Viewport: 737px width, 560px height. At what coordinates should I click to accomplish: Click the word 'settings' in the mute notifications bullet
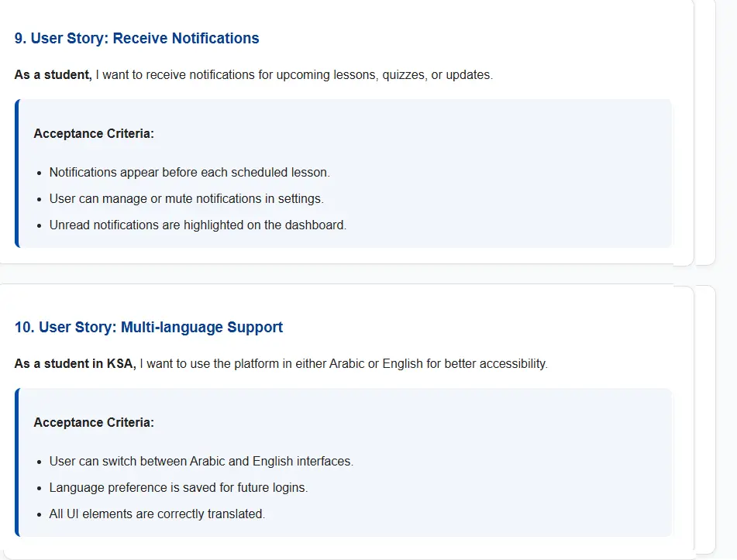[300, 198]
